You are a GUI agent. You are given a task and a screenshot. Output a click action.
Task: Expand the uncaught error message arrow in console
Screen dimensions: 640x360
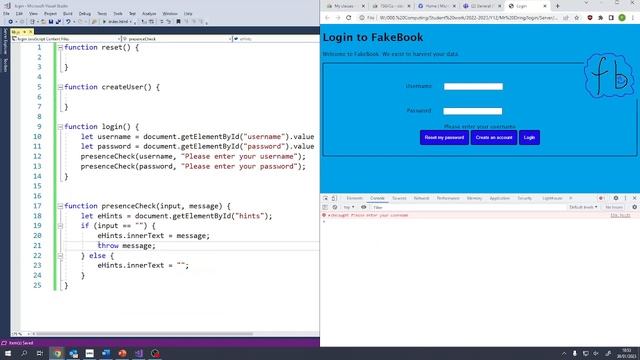[329, 216]
